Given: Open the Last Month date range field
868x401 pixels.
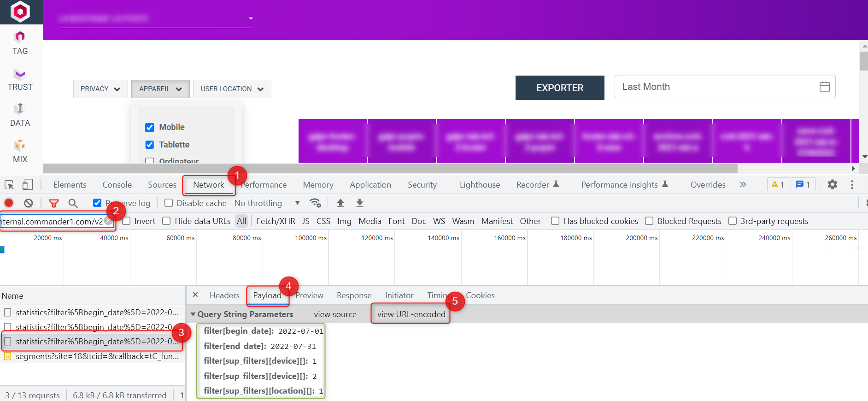Looking at the screenshot, I should [x=725, y=87].
